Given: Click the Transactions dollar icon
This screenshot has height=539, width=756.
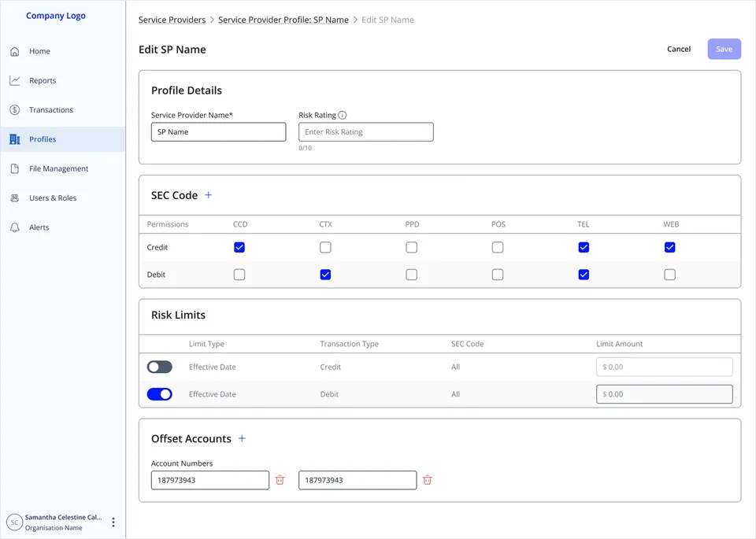Looking at the screenshot, I should coord(15,110).
